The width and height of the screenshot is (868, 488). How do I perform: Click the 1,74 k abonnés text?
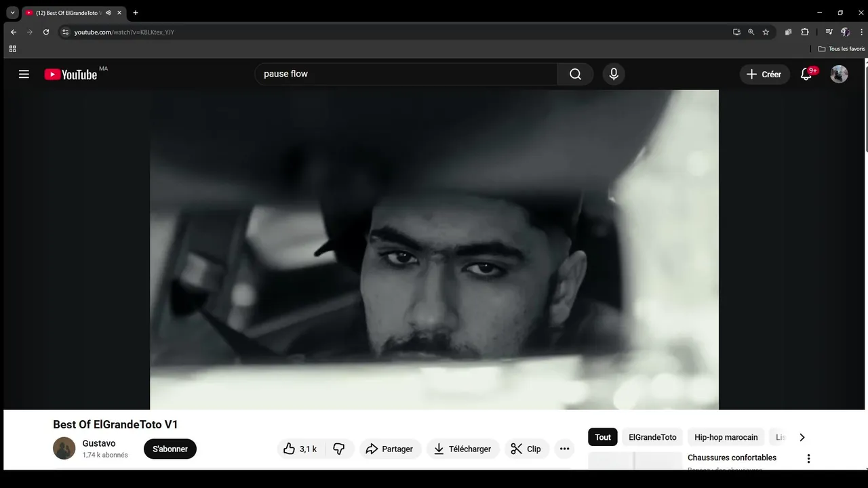(x=105, y=455)
